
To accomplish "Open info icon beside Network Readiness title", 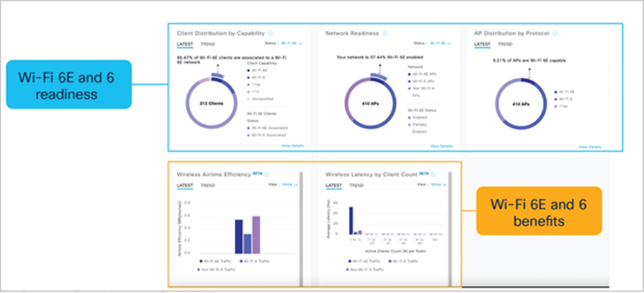I will coord(385,34).
